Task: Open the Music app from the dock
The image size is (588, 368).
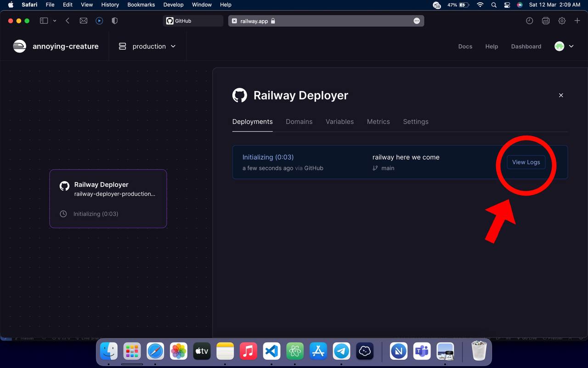Action: pyautogui.click(x=249, y=352)
